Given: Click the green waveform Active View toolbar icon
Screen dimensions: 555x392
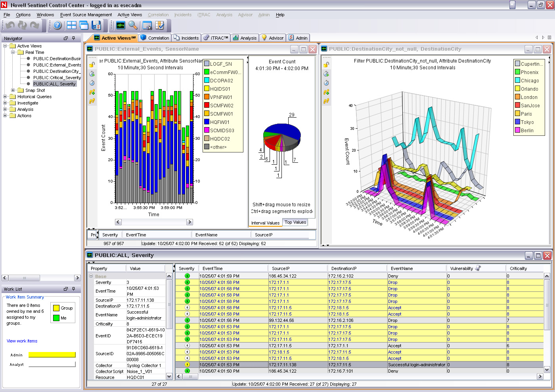Looking at the screenshot, I should (x=121, y=25).
